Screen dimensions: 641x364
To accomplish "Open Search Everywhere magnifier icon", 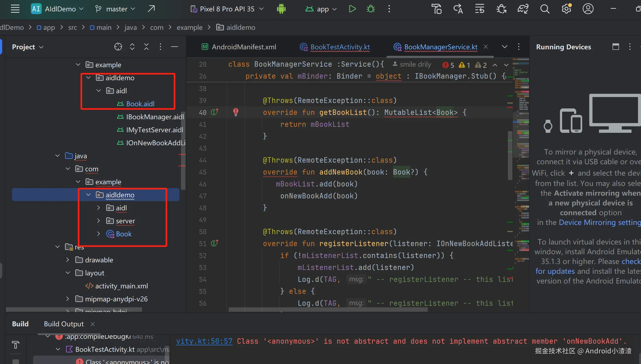I will coord(545,9).
